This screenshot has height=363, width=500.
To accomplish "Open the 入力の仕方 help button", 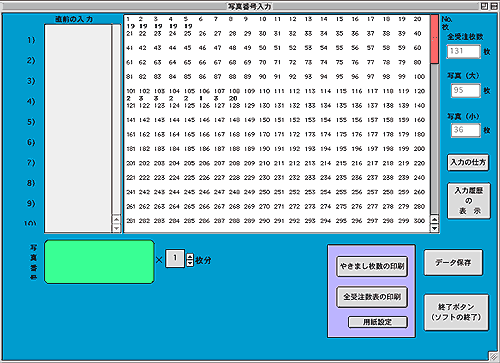I will coord(468,162).
